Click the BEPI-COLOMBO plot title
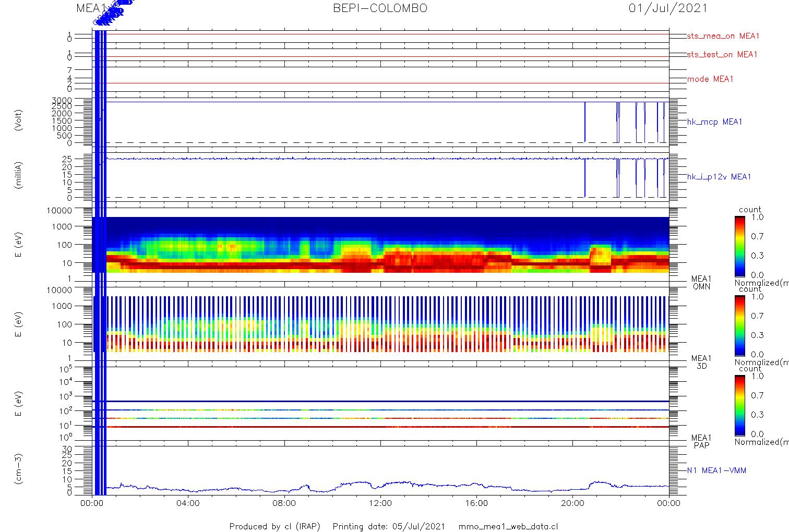 (x=380, y=8)
